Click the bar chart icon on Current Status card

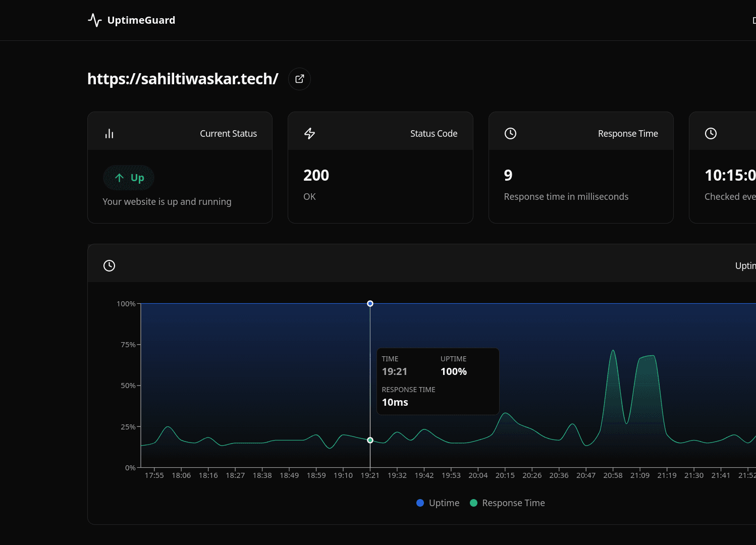[x=109, y=134]
